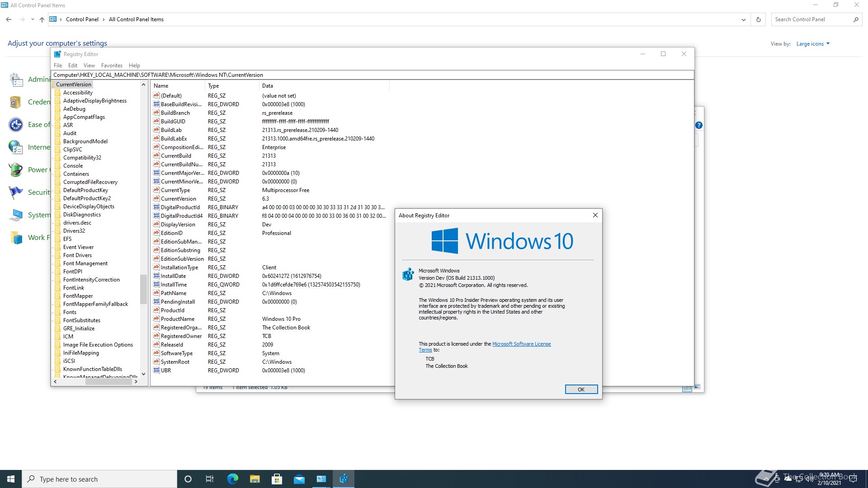Select the Fonts key folder icon
This screenshot has width=868, height=488.
pos(57,312)
